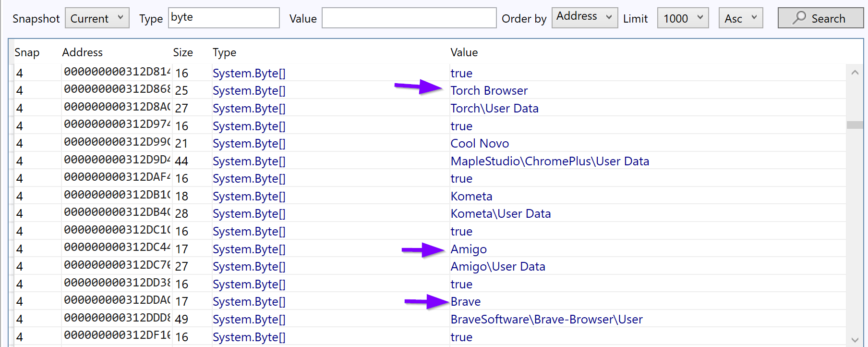Click the empty Value input field
This screenshot has width=868, height=347.
[x=409, y=18]
